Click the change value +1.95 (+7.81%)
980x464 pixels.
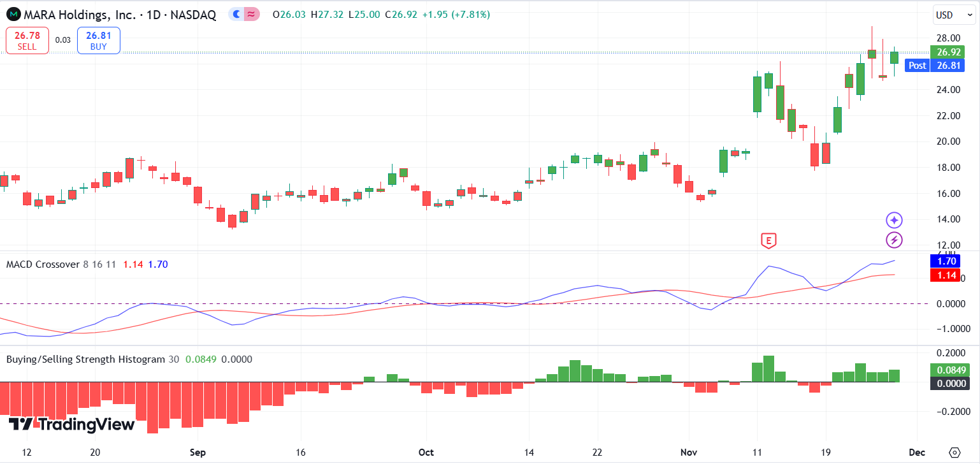(457, 14)
